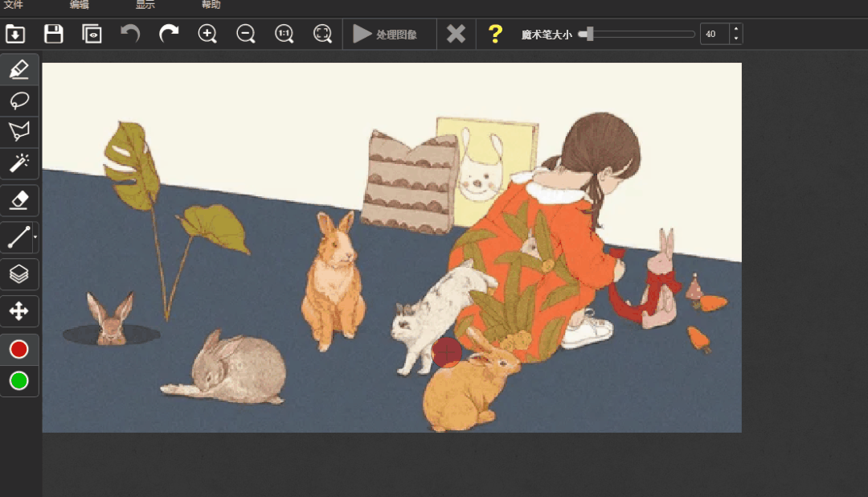Image resolution: width=868 pixels, height=497 pixels.
Task: Activate the Magic Wand tool
Action: click(19, 163)
